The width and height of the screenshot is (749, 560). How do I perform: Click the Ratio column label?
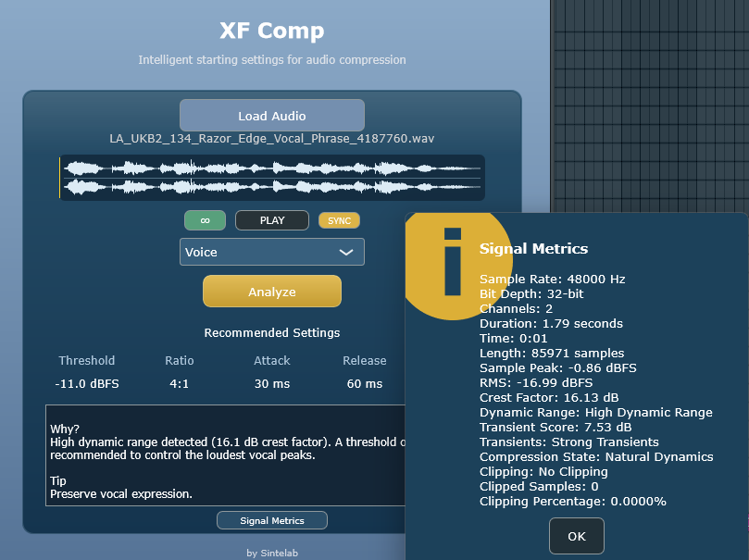[x=179, y=360]
